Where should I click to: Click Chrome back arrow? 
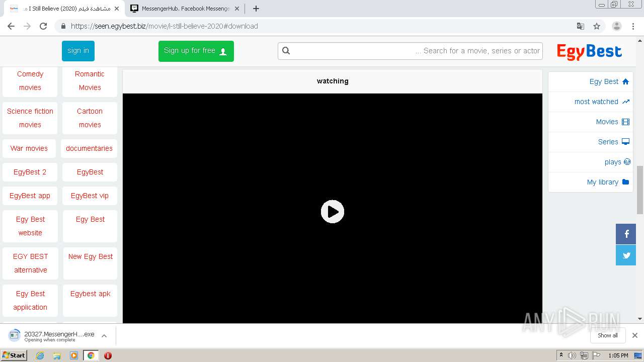11,26
